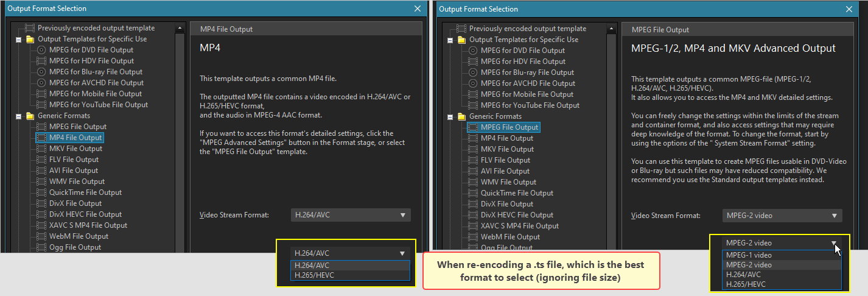The image size is (868, 296).
Task: Click film icon beside MKV File Output in left dialog
Action: click(41, 149)
